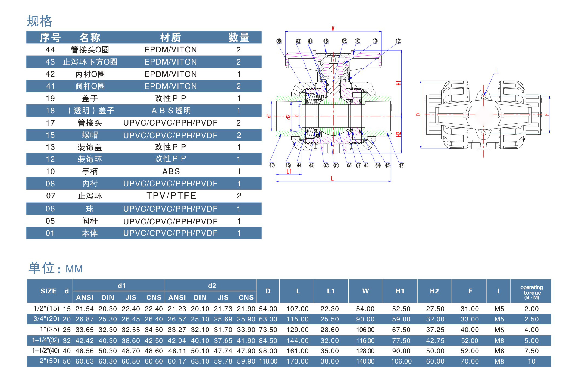This screenshot has height=379, width=588.
Task: Click the part name 止泻环下方O圈
Action: [90, 62]
